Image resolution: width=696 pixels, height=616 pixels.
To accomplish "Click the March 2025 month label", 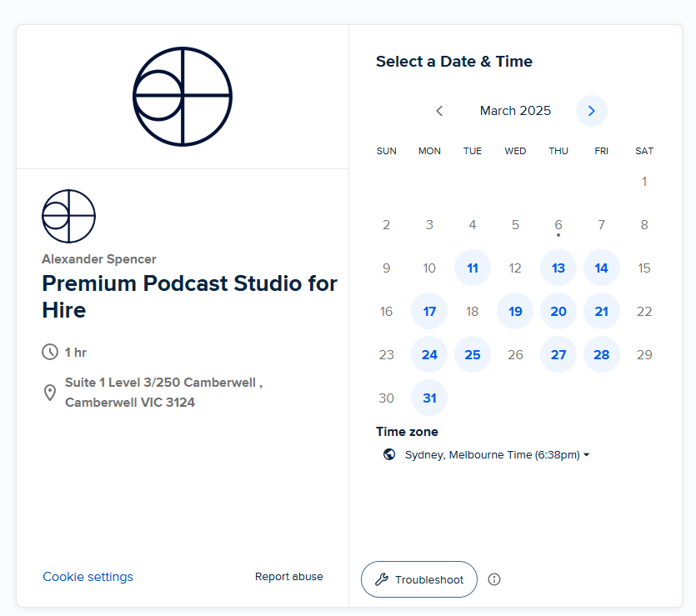I will tap(515, 111).
